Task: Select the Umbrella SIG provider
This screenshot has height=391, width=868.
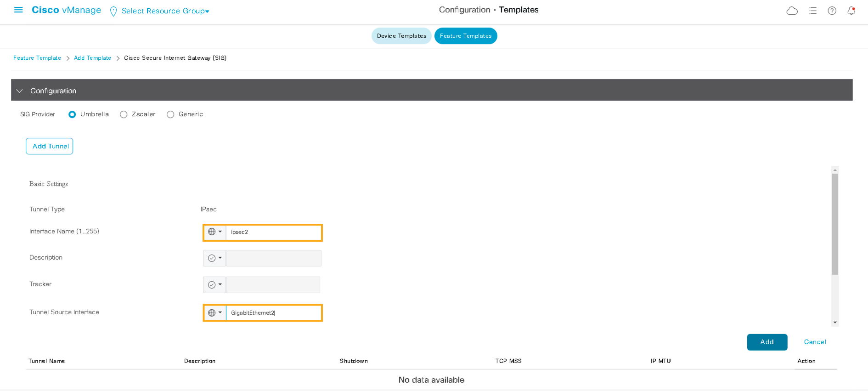Action: (x=72, y=114)
